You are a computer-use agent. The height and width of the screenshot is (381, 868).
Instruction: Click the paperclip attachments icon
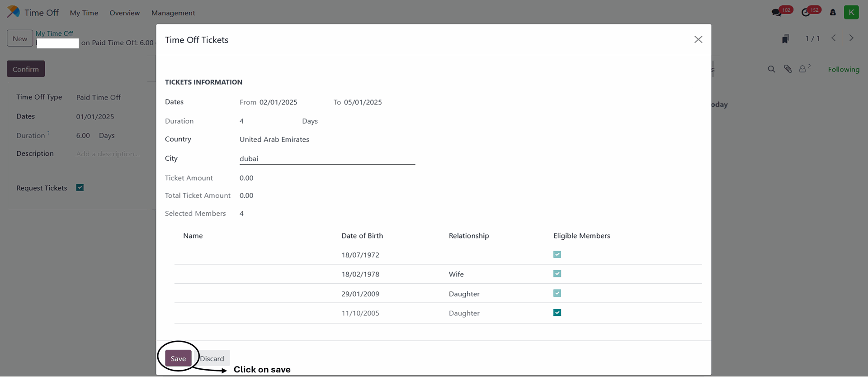(x=788, y=69)
